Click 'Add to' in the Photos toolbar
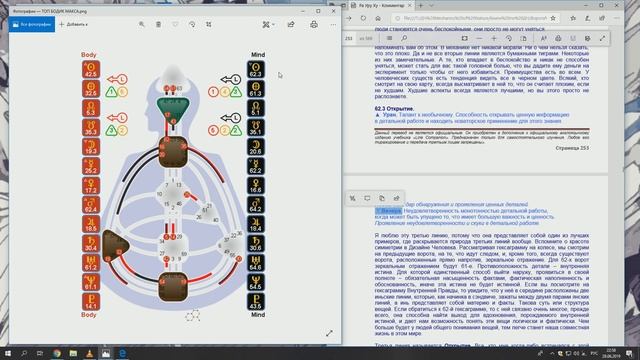Screen dimensions: 640x360 click(x=73, y=24)
